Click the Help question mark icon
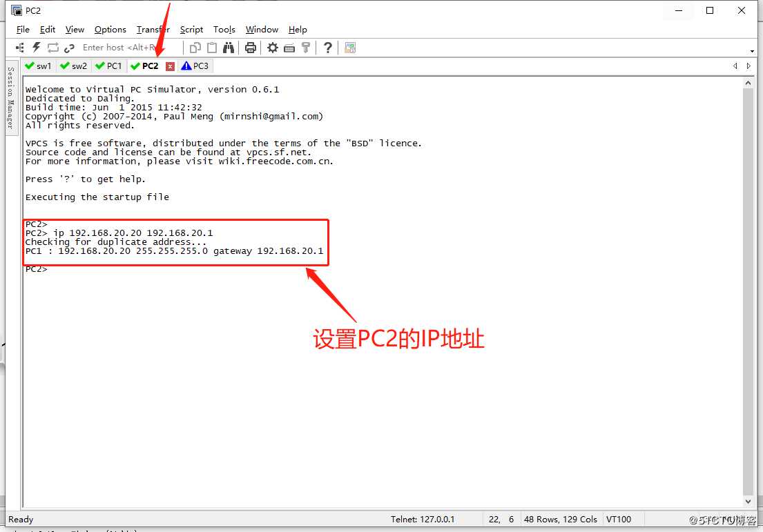This screenshot has width=763, height=532. coord(328,48)
